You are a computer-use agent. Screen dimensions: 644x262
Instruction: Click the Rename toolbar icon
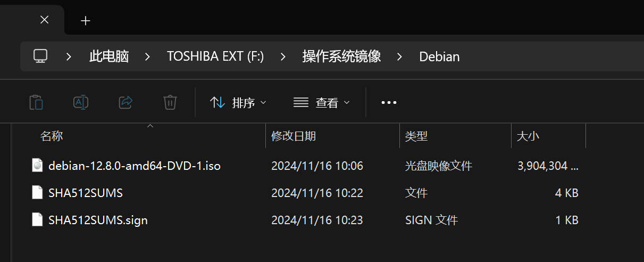[80, 102]
